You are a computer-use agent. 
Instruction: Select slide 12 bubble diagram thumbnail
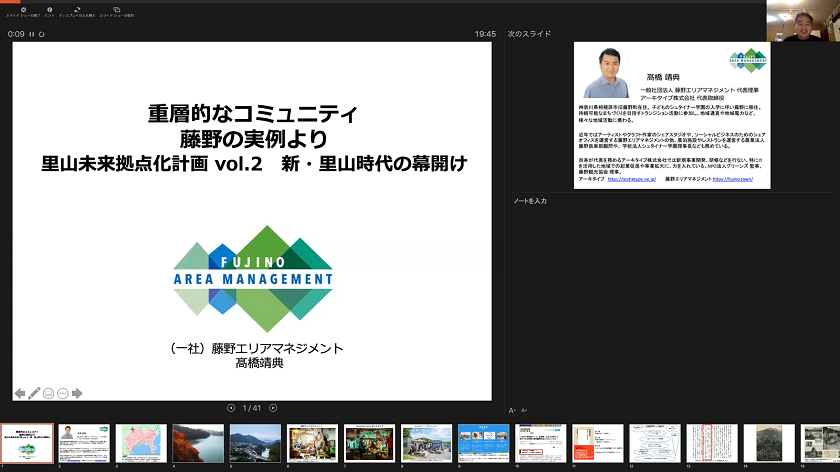(655, 443)
